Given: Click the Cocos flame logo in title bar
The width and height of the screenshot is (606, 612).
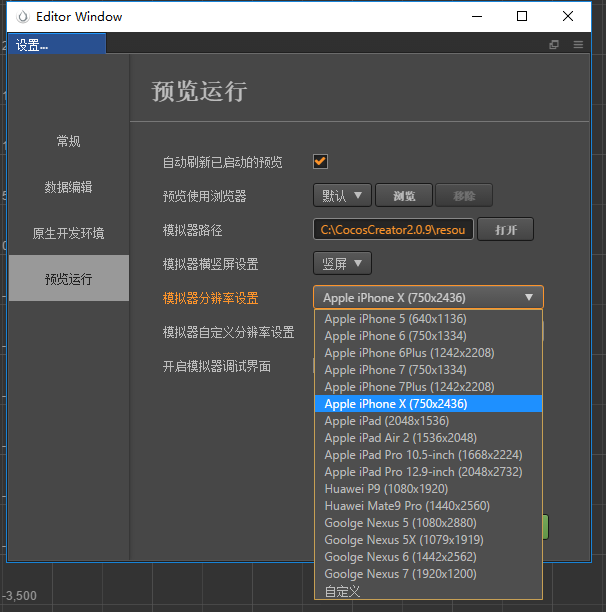Looking at the screenshot, I should point(23,17).
